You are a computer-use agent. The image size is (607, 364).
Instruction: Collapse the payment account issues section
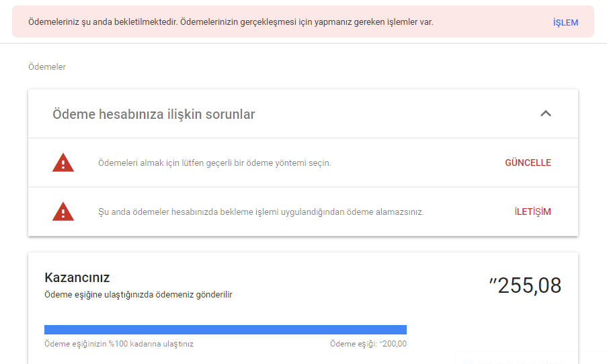pos(545,113)
